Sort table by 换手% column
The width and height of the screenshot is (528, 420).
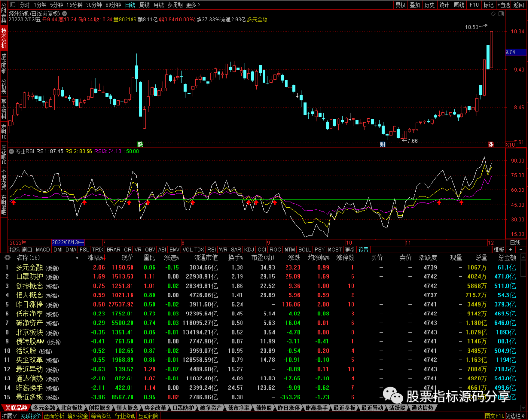[236, 258]
